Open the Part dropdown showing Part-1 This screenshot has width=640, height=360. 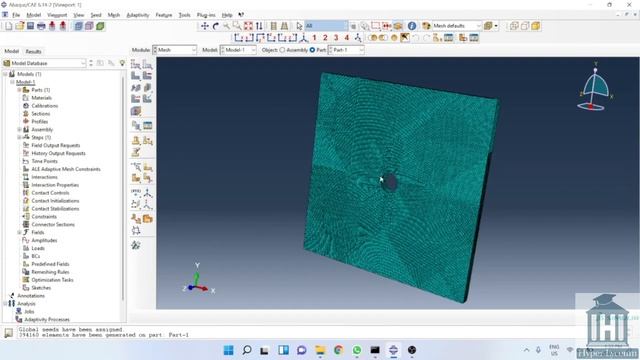tap(346, 50)
